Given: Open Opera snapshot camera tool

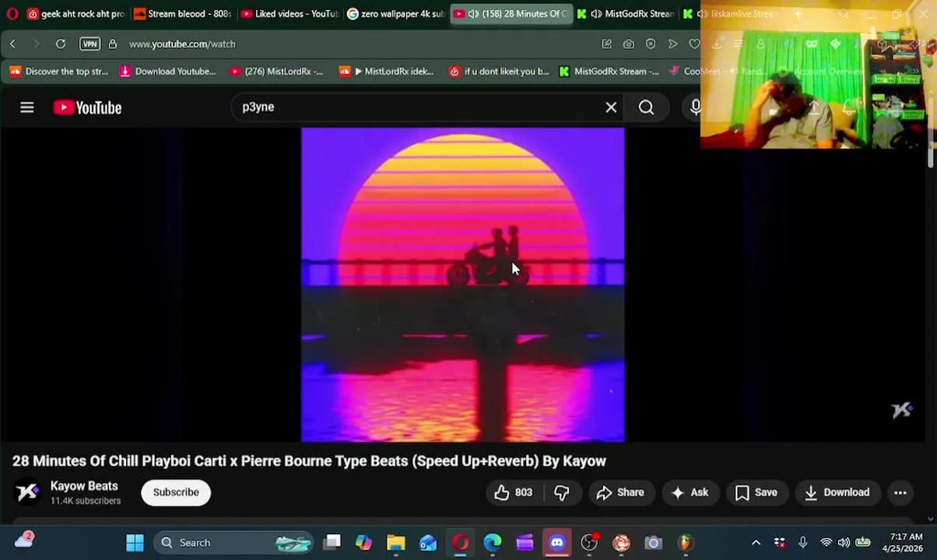Looking at the screenshot, I should coord(628,44).
